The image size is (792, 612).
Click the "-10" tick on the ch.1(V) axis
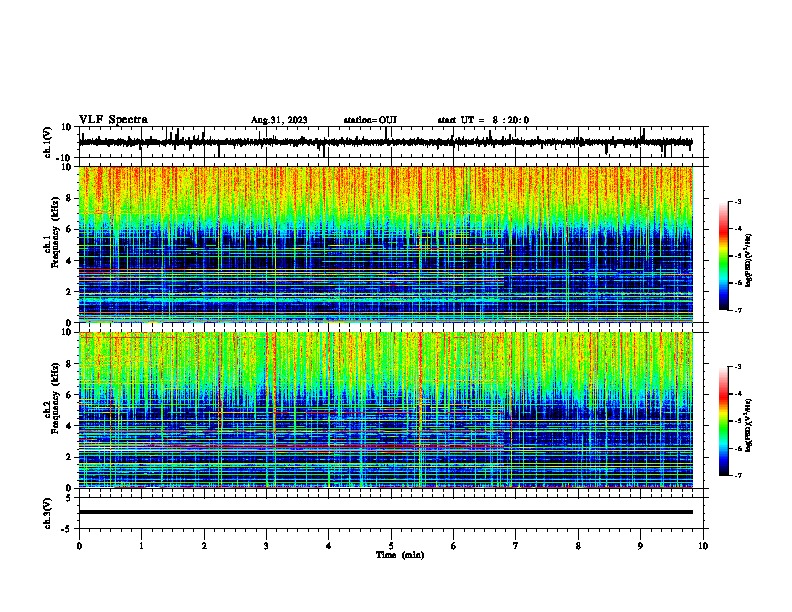pos(65,158)
